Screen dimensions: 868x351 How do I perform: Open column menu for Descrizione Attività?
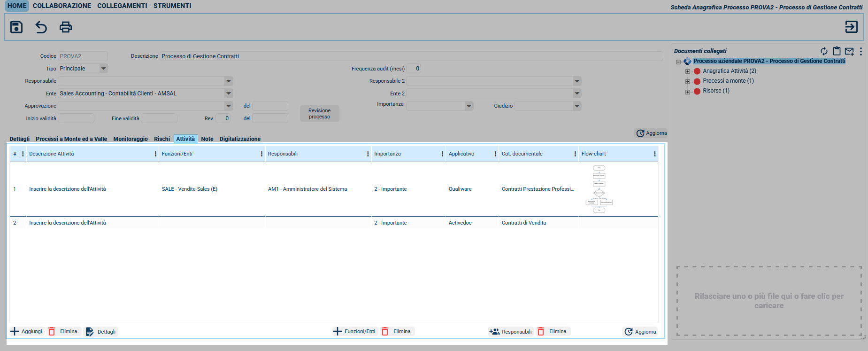[155, 154]
